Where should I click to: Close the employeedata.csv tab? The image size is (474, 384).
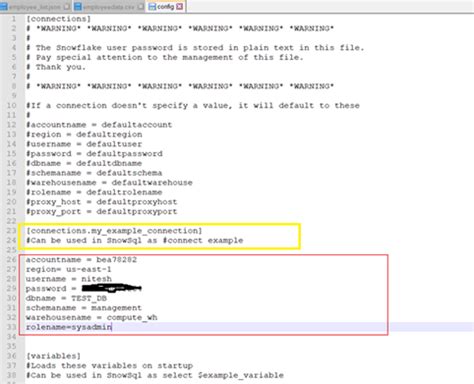point(141,7)
